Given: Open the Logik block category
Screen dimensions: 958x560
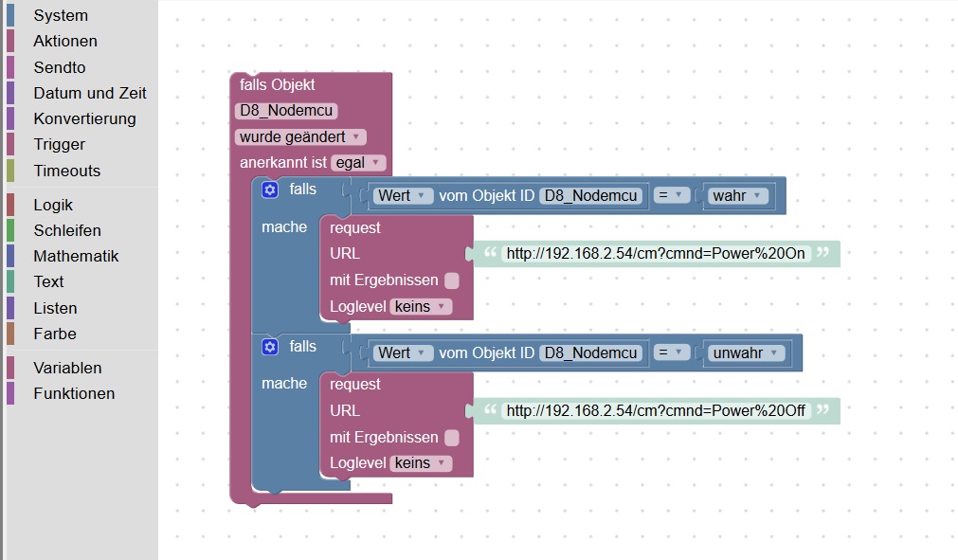Looking at the screenshot, I should tap(53, 206).
